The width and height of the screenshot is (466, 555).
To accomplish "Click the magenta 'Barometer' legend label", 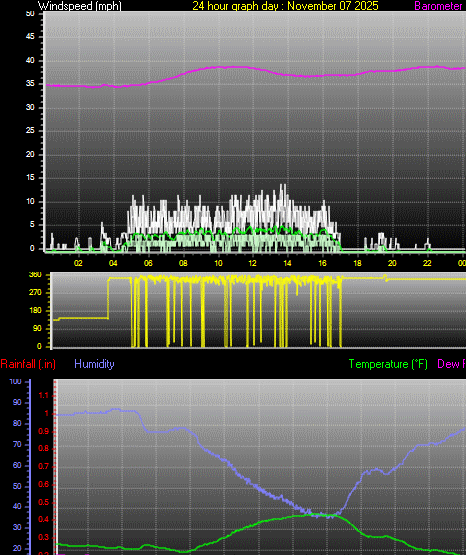I will pyautogui.click(x=438, y=6).
